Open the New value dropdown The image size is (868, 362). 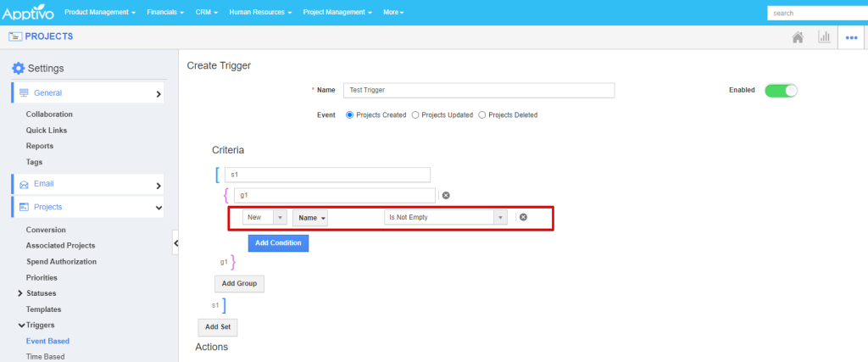click(264, 218)
